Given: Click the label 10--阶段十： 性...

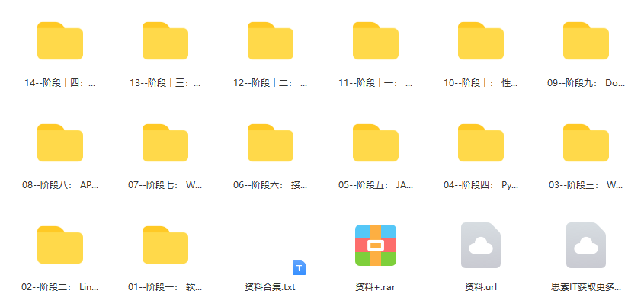Looking at the screenshot, I should pos(481,83).
